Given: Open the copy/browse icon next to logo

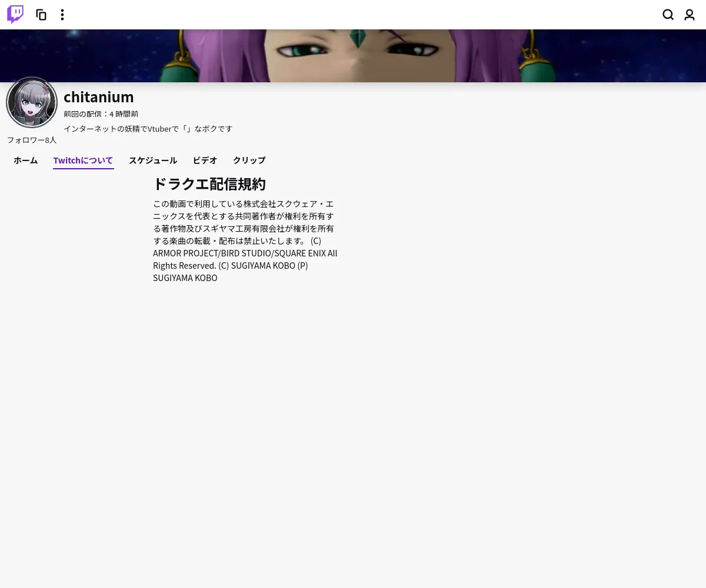Looking at the screenshot, I should point(41,15).
